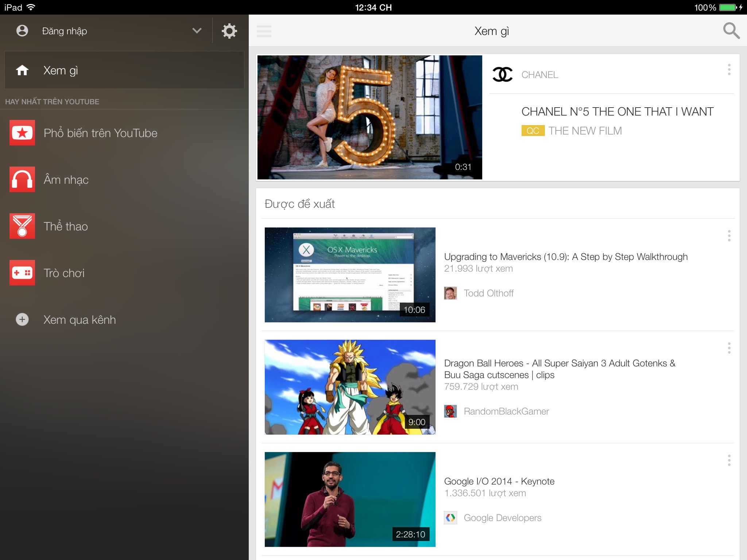Viewport: 747px width, 560px height.
Task: Click 759.729 lượt xem view count
Action: (481, 387)
